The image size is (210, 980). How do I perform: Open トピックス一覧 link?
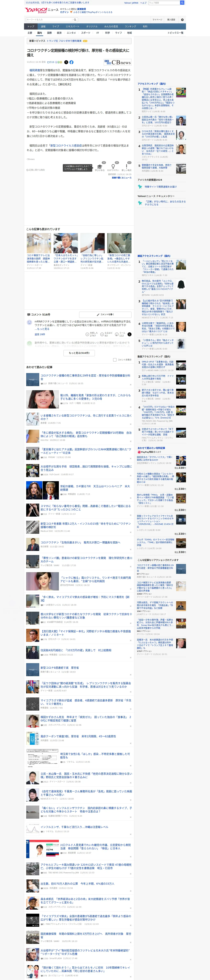(x=175, y=33)
